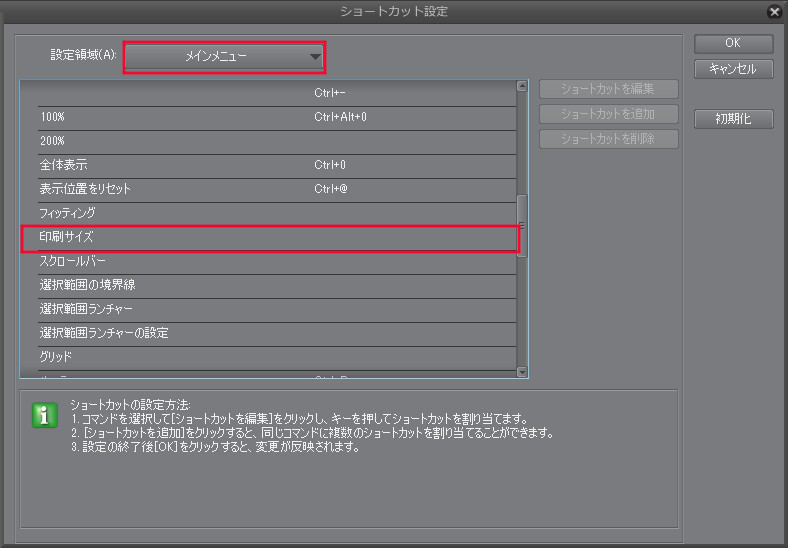Select the 全体表示 command row
The height and width of the screenshot is (548, 788).
(x=277, y=165)
